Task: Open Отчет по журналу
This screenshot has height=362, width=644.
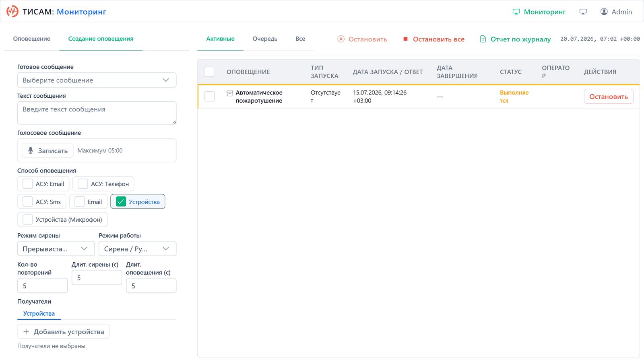Action: pos(515,39)
